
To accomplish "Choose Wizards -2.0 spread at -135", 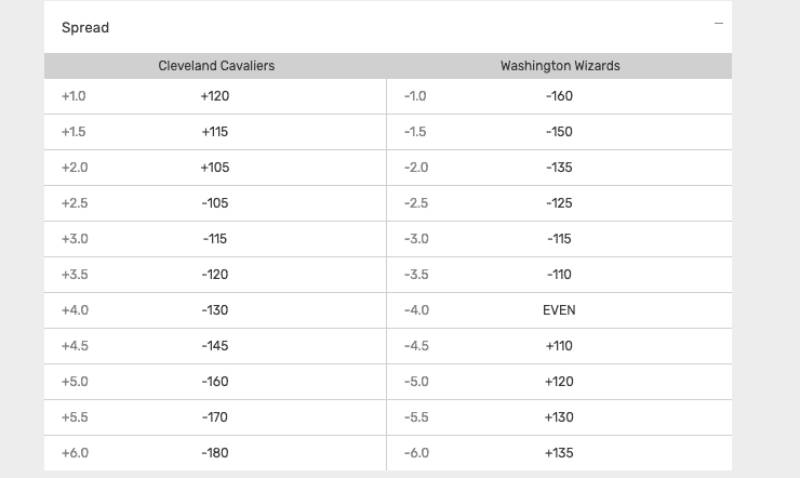I will tap(559, 168).
